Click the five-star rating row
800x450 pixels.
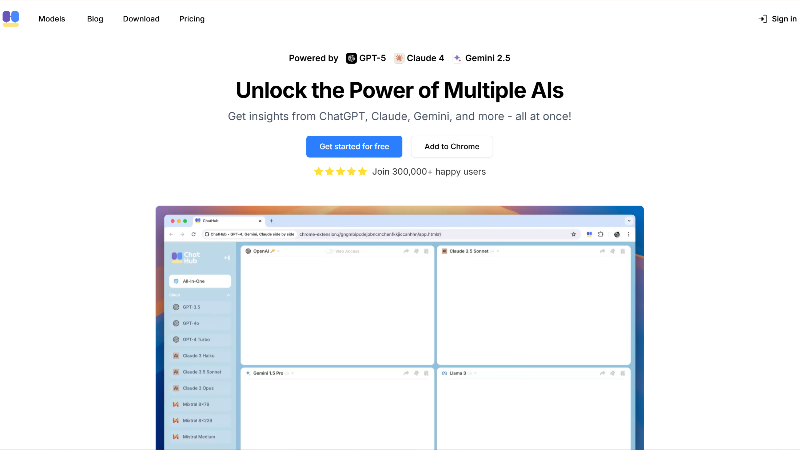pyautogui.click(x=340, y=171)
